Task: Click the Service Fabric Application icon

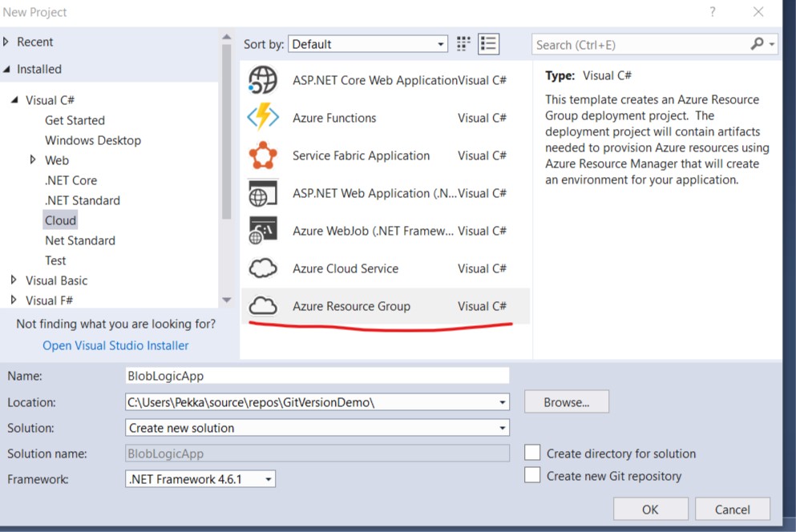Action: [x=262, y=155]
